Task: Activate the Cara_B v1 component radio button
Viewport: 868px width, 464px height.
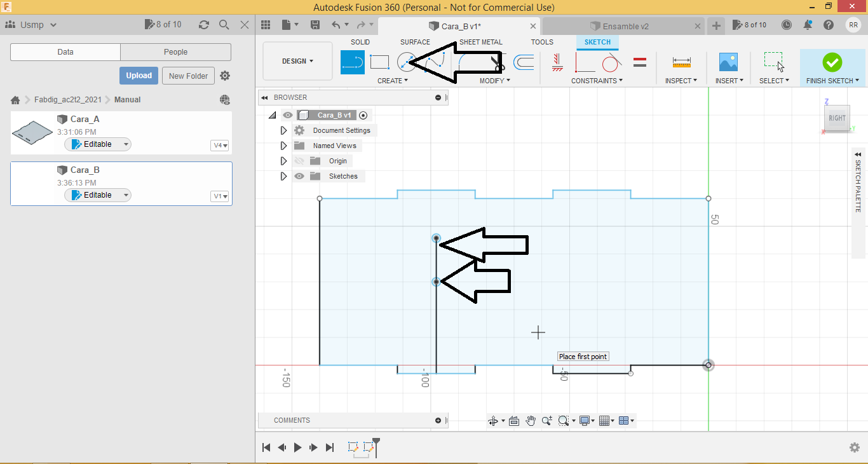Action: [x=363, y=115]
